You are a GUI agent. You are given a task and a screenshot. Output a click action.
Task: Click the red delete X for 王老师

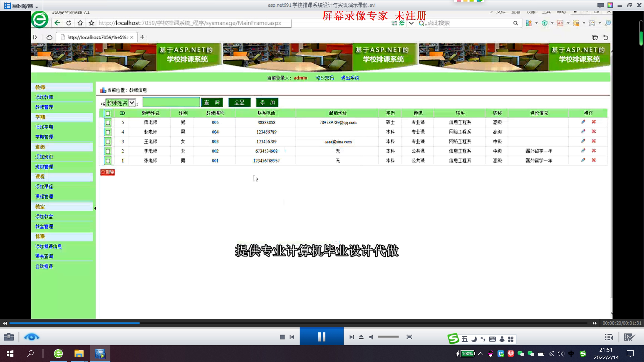pos(594,141)
